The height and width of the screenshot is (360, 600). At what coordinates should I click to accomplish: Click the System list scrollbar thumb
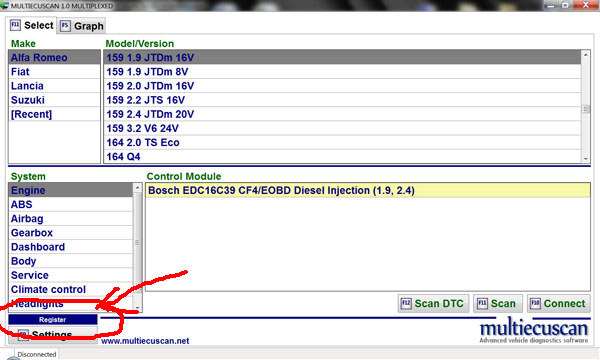click(x=137, y=243)
